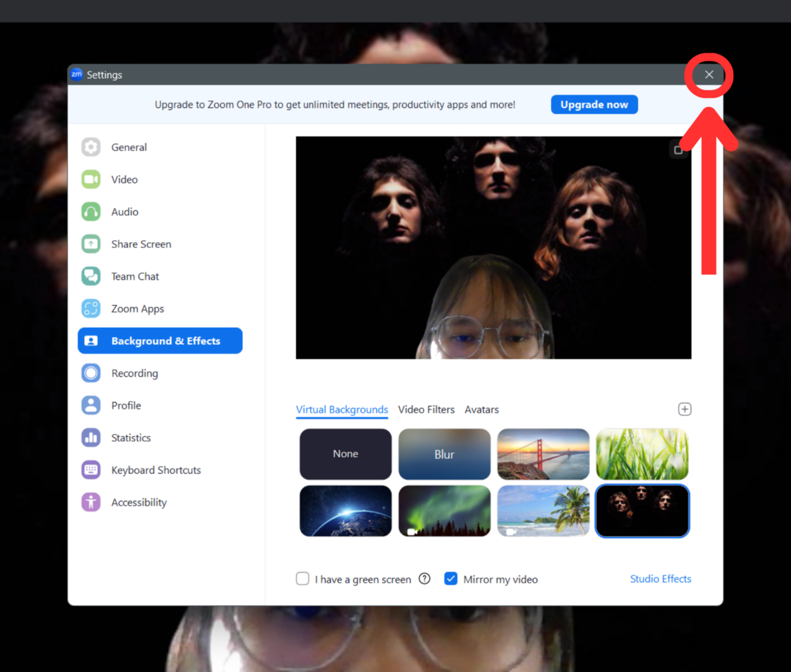Pop out the video preview window
791x672 pixels.
tap(678, 149)
